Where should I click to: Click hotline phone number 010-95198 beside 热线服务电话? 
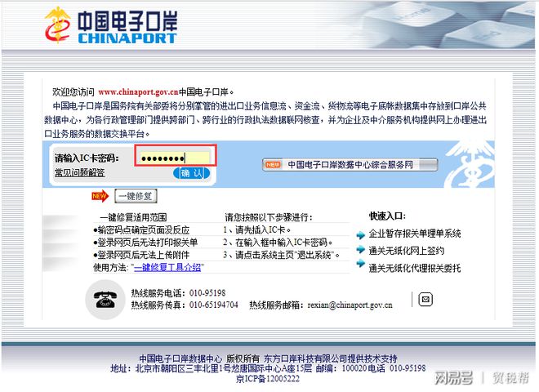click(x=207, y=293)
